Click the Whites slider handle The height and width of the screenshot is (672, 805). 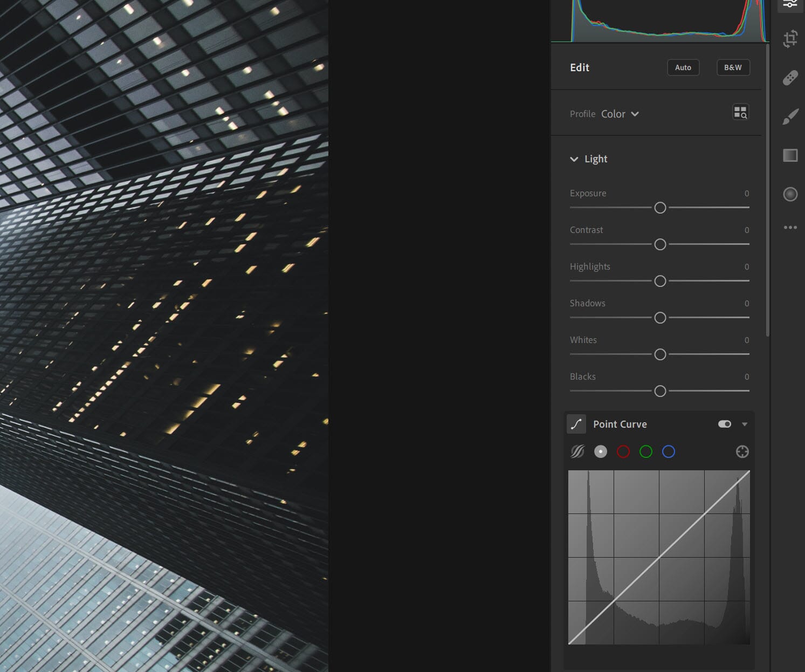click(660, 354)
